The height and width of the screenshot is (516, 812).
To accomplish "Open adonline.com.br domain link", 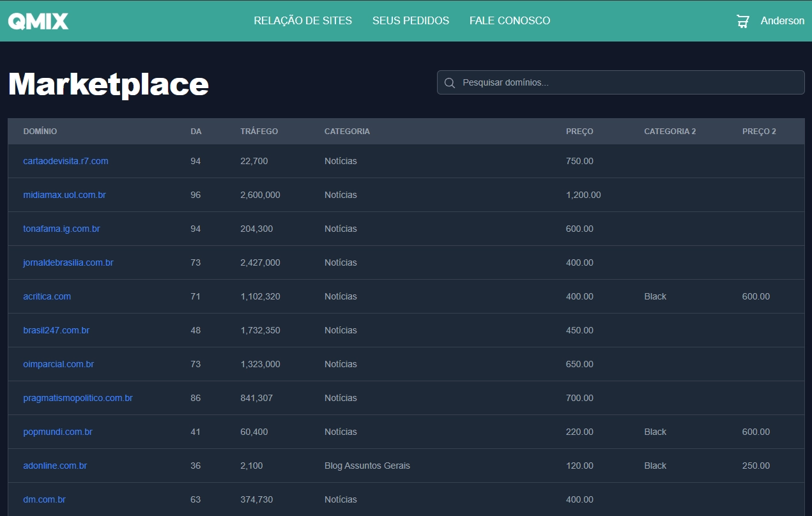I will click(55, 466).
